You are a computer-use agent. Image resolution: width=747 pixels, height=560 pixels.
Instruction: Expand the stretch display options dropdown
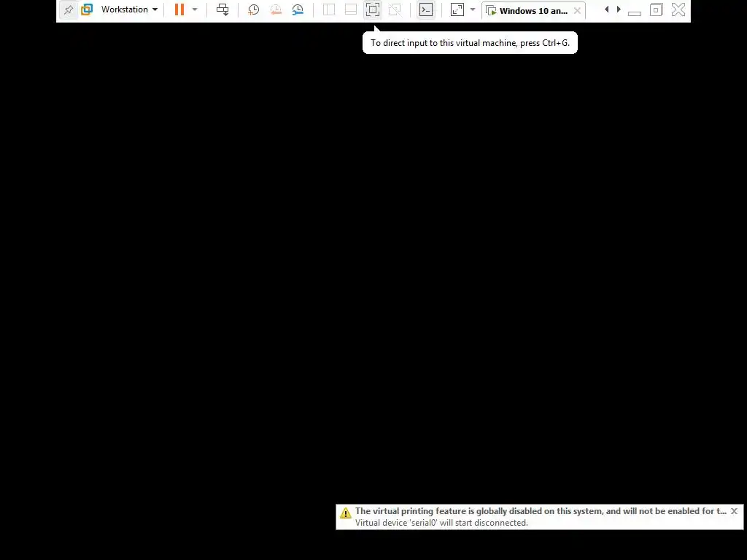tap(473, 9)
